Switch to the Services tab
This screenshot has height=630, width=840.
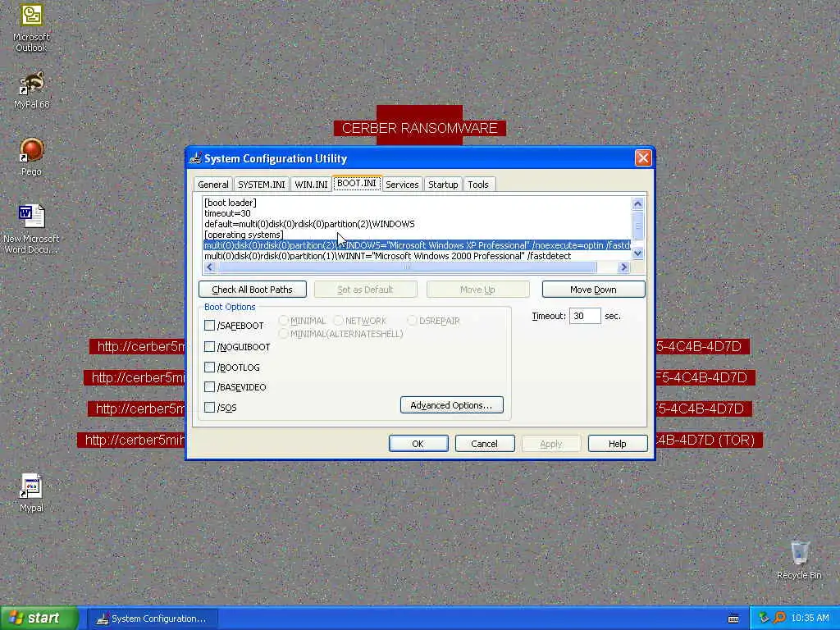click(x=402, y=185)
